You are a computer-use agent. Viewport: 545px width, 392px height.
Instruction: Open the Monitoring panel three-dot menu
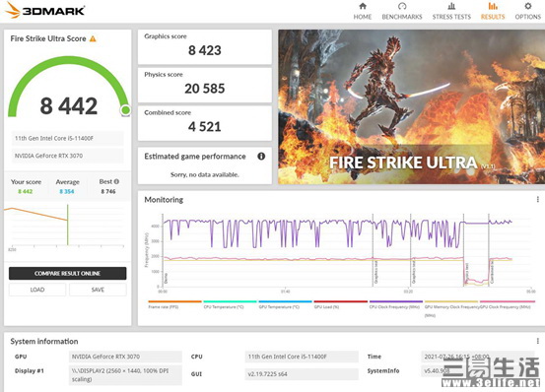click(538, 199)
